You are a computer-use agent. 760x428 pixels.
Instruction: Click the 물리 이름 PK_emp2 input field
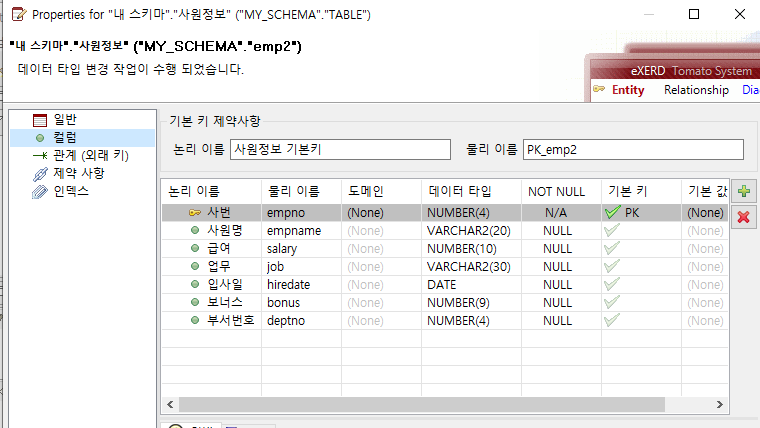633,149
